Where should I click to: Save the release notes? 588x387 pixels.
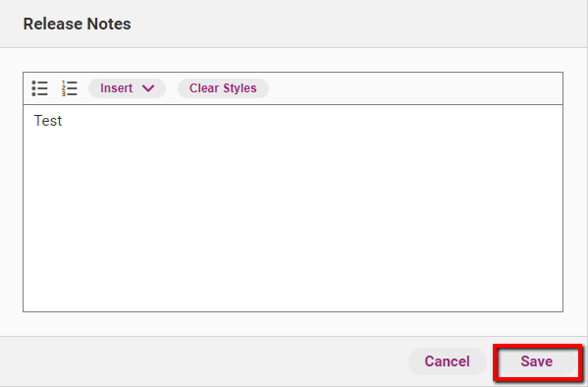point(537,361)
